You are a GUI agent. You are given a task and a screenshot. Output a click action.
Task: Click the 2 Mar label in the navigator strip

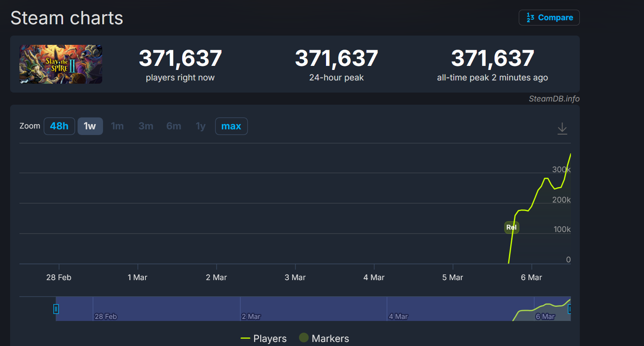[251, 316]
